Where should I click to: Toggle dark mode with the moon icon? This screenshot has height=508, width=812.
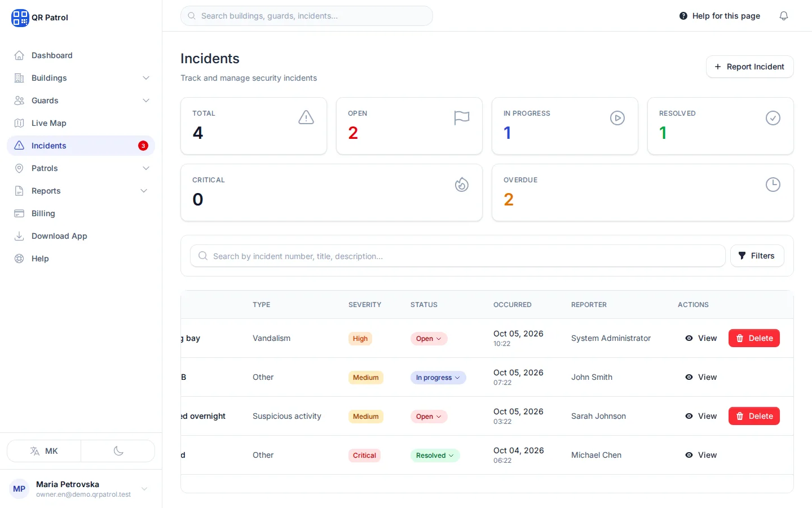tap(118, 451)
